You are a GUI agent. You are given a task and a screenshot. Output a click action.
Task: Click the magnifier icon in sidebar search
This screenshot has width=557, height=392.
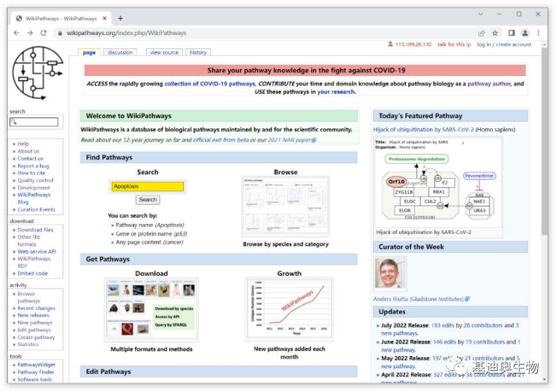14,122
